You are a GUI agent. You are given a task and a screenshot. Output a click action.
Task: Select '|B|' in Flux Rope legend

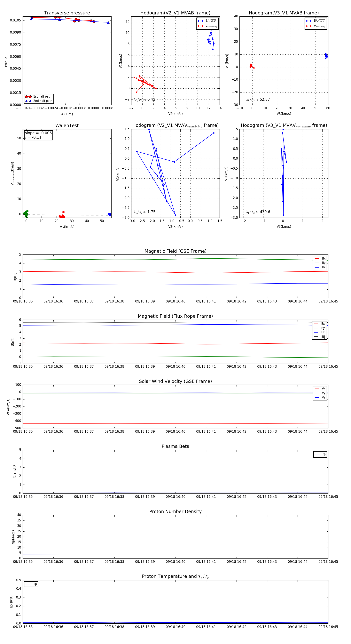coord(320,337)
